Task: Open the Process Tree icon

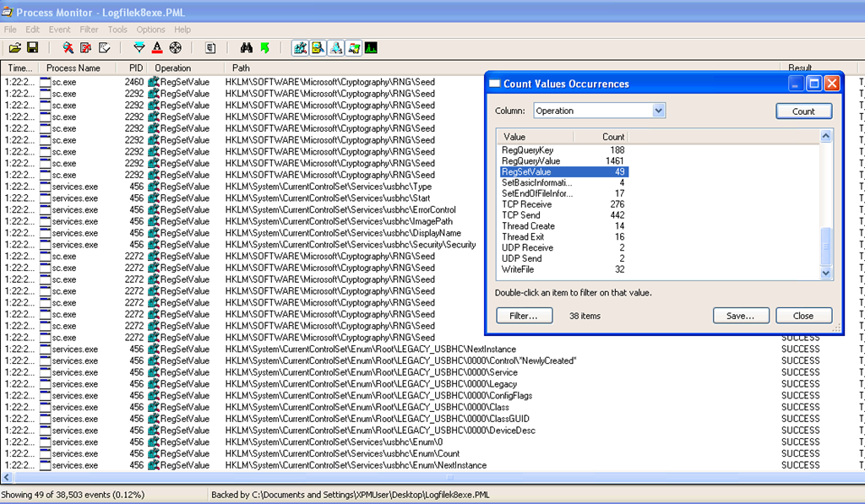Action: [x=210, y=48]
